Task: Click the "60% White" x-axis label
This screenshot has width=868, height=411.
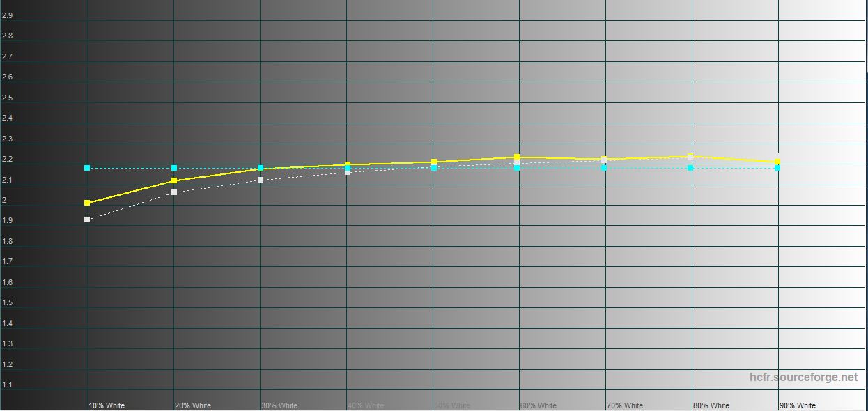Action: pyautogui.click(x=538, y=405)
